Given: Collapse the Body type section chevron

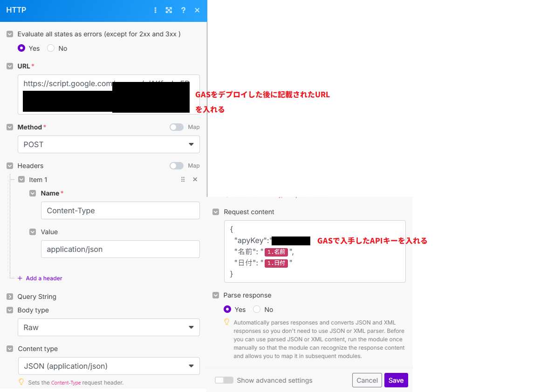Looking at the screenshot, I should click(10, 310).
